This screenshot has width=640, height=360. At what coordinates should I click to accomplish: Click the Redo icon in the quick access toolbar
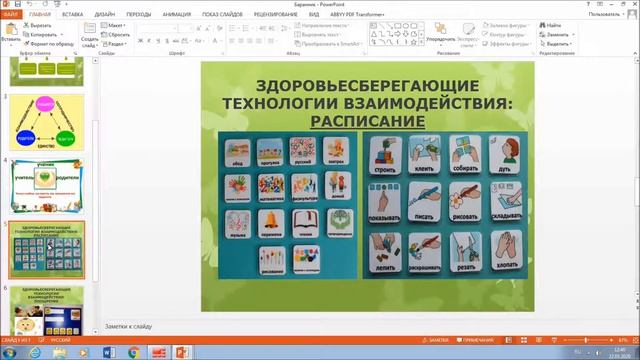(x=44, y=4)
